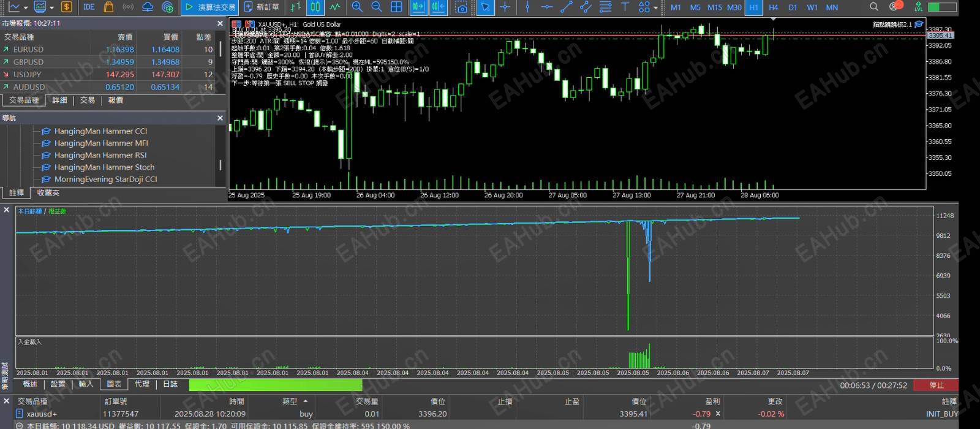
Task: Open the Market shopping bag icon
Action: pos(108,7)
